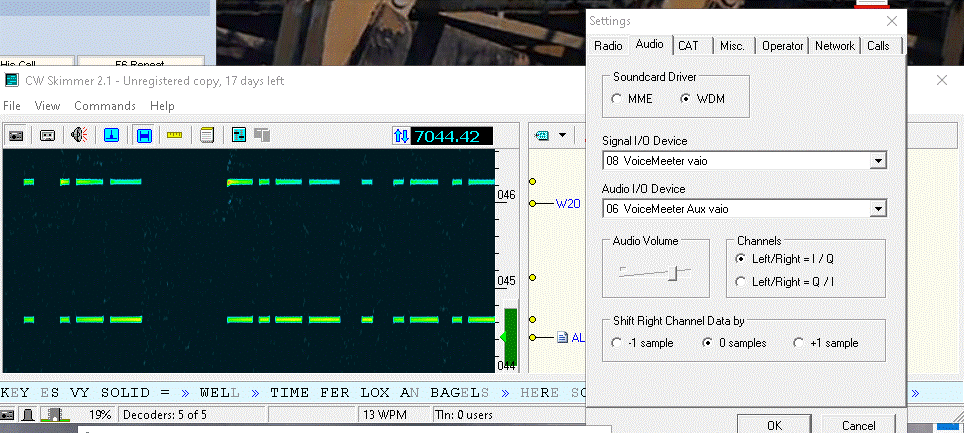Viewport: 964px width, 433px height.
Task: Open the Commands menu in CW Skimmer
Action: [x=105, y=106]
